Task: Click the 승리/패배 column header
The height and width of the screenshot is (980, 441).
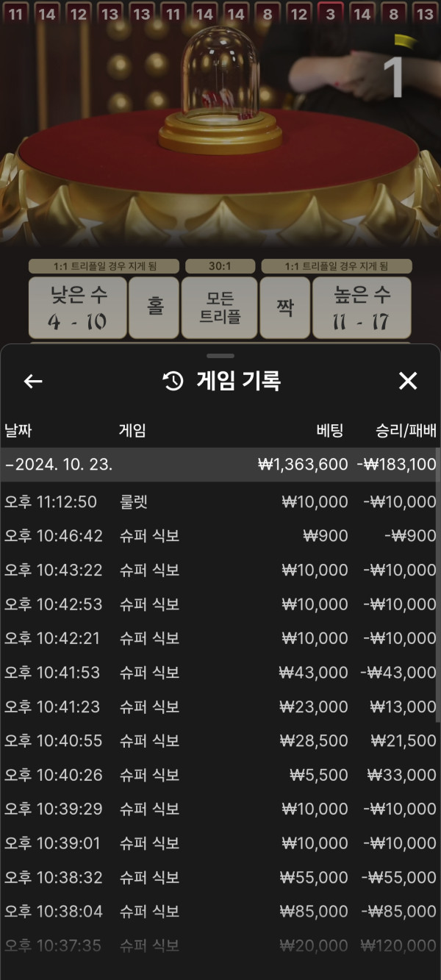Action: click(x=406, y=431)
